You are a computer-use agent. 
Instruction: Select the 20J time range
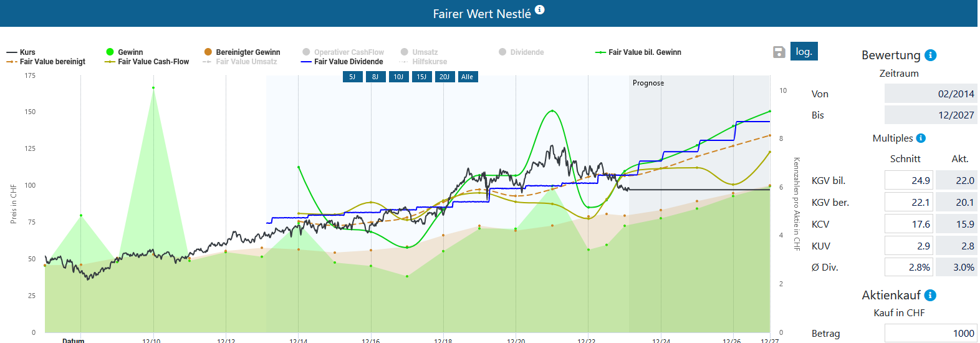444,77
